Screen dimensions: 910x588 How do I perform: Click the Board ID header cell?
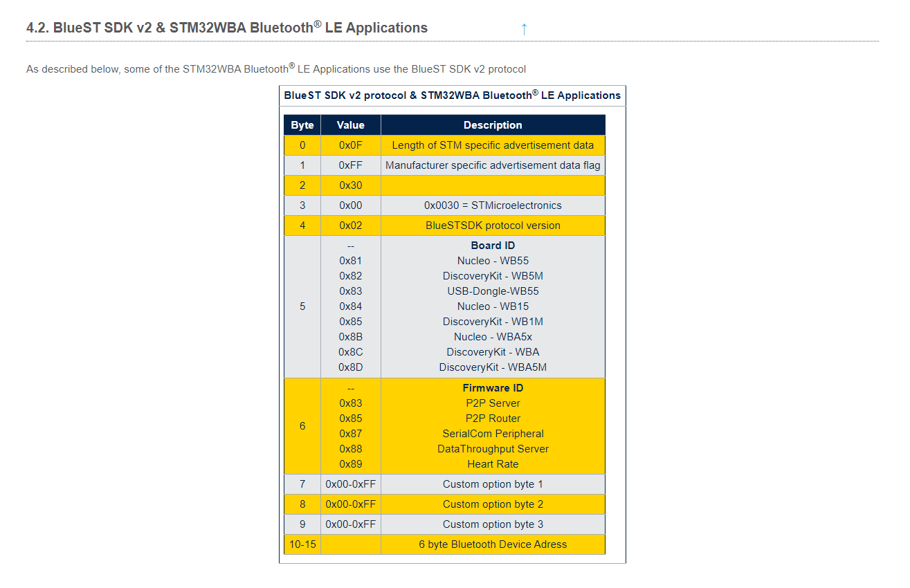493,245
